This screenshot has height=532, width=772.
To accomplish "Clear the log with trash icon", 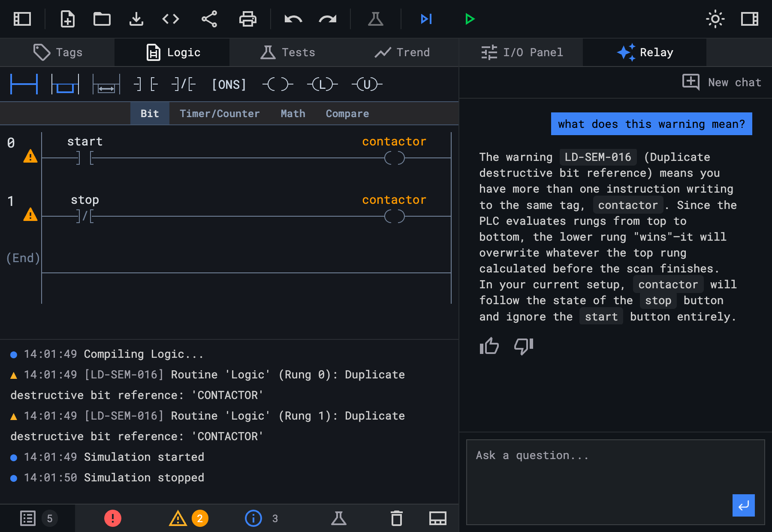I will [x=397, y=518].
